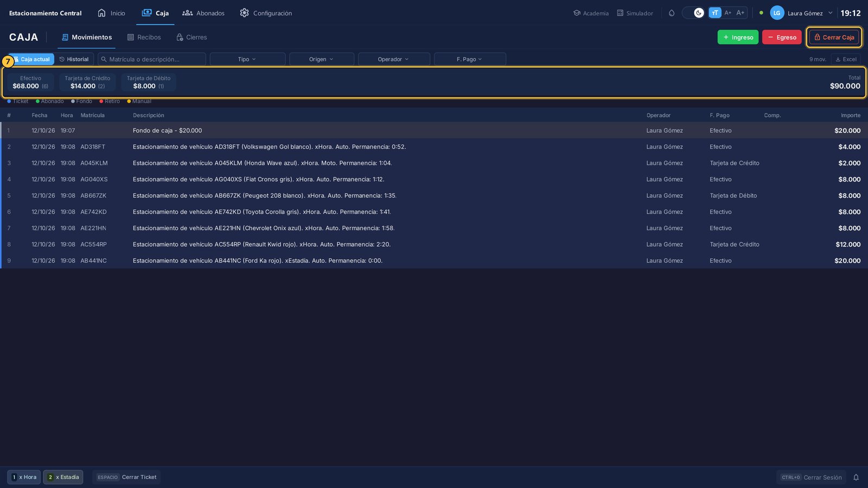This screenshot has height=488, width=868.
Task: Click the Tarjeta de Débito summary card
Action: (149, 82)
